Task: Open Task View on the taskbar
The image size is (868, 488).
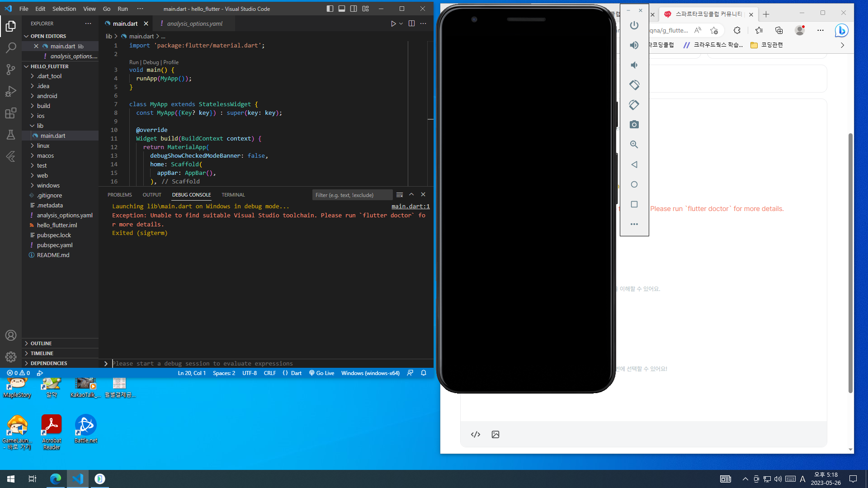Action: (33, 479)
